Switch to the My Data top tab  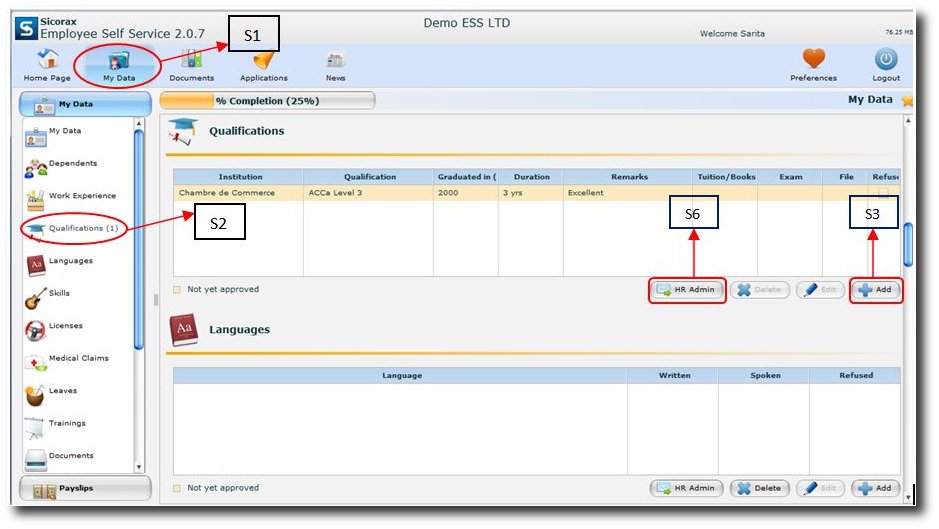[x=118, y=65]
